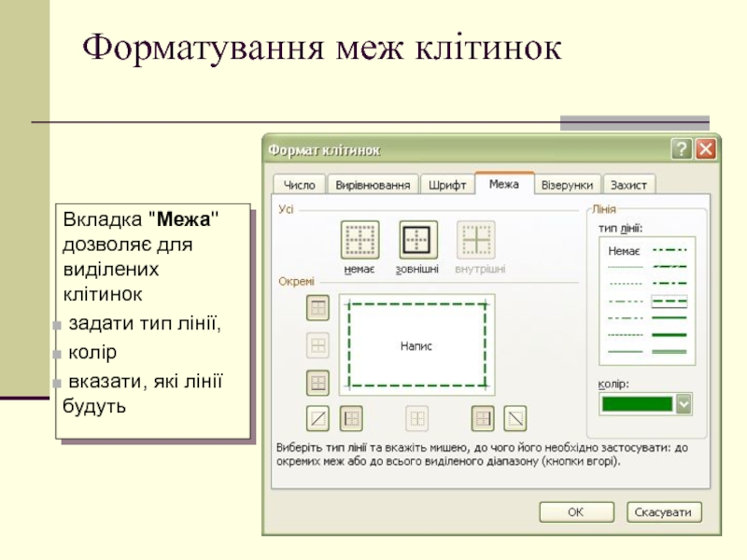The height and width of the screenshot is (560, 747).
Task: Select 'Немає' in line type list
Action: click(x=624, y=251)
